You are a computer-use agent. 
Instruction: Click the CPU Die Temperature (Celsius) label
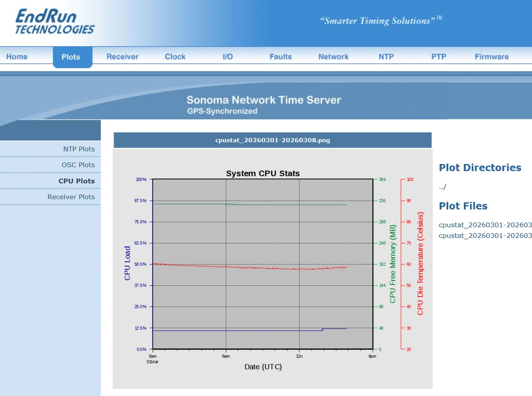(420, 264)
